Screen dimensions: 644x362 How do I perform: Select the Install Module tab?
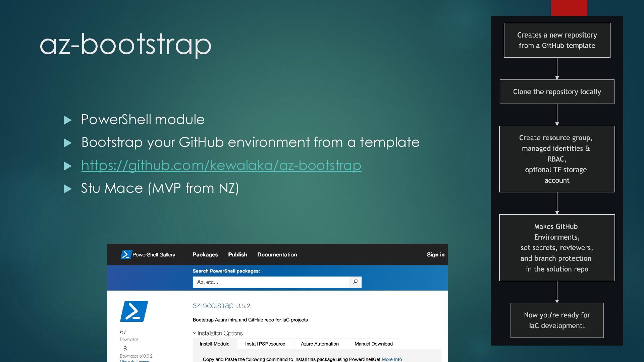214,344
